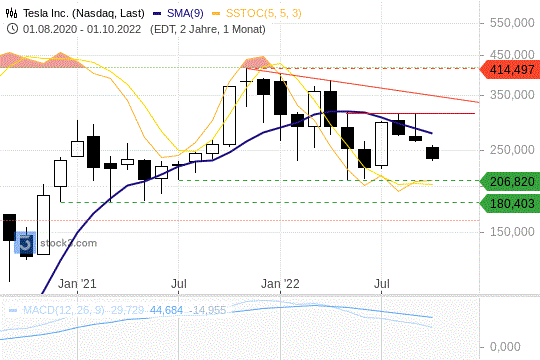Click the MACD(12, 26, 9) indicator label
The image size is (540, 360).
click(64, 310)
